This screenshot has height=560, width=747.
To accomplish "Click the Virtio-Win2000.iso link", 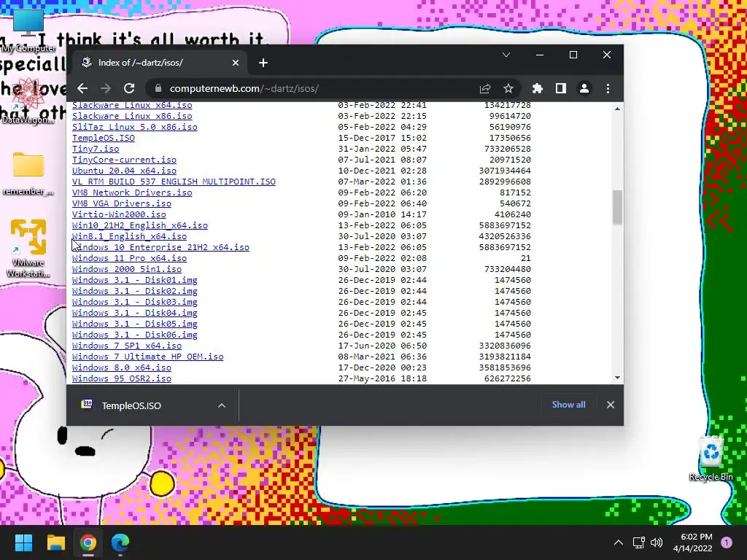I will pos(119,214).
